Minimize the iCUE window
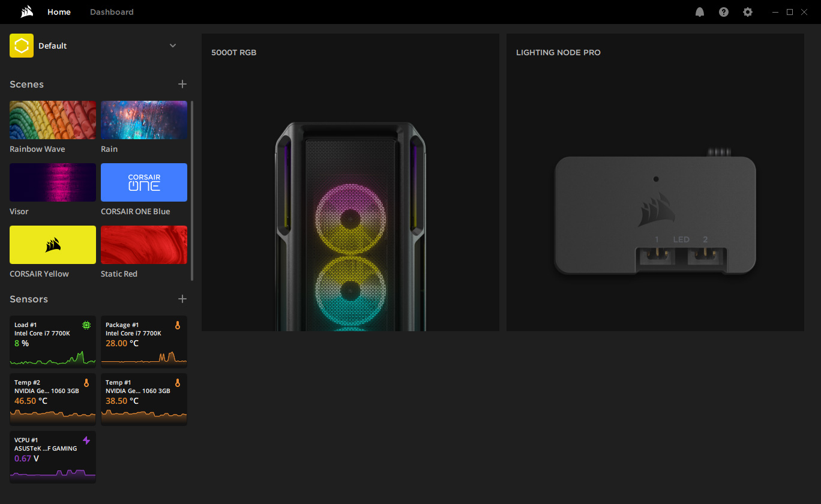821x504 pixels. tap(776, 12)
